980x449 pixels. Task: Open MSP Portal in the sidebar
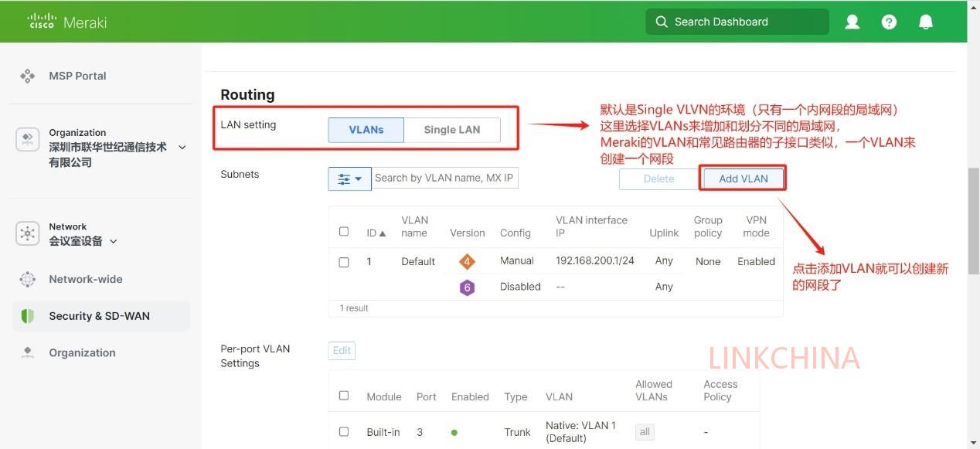[77, 76]
